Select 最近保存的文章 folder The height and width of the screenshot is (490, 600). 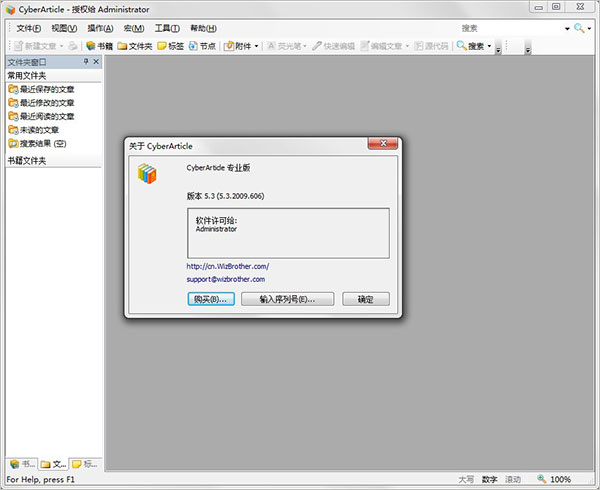(x=41, y=89)
